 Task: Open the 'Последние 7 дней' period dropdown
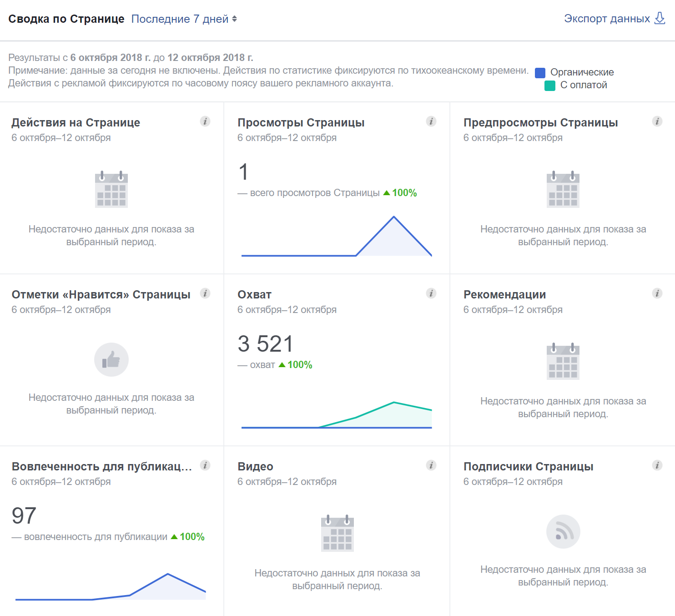point(184,19)
